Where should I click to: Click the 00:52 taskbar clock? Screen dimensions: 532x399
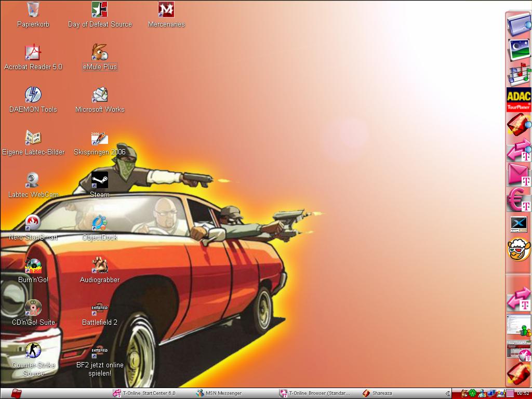(524, 394)
